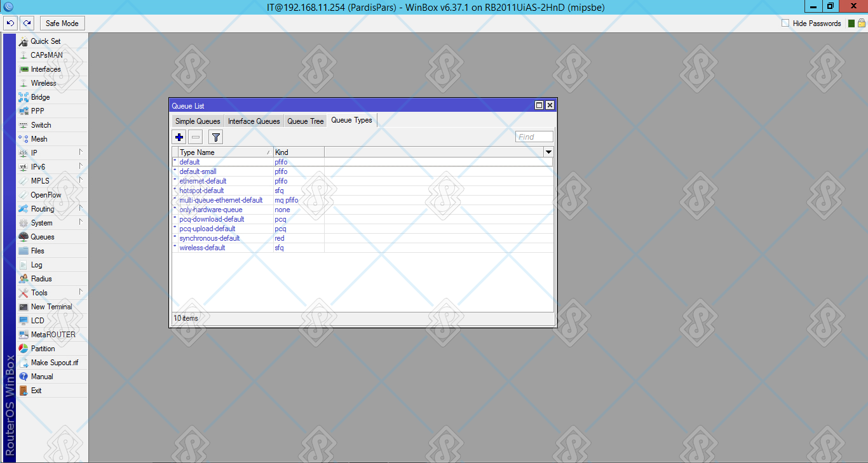Open MetaROUTER menu
868x463 pixels.
52,335
